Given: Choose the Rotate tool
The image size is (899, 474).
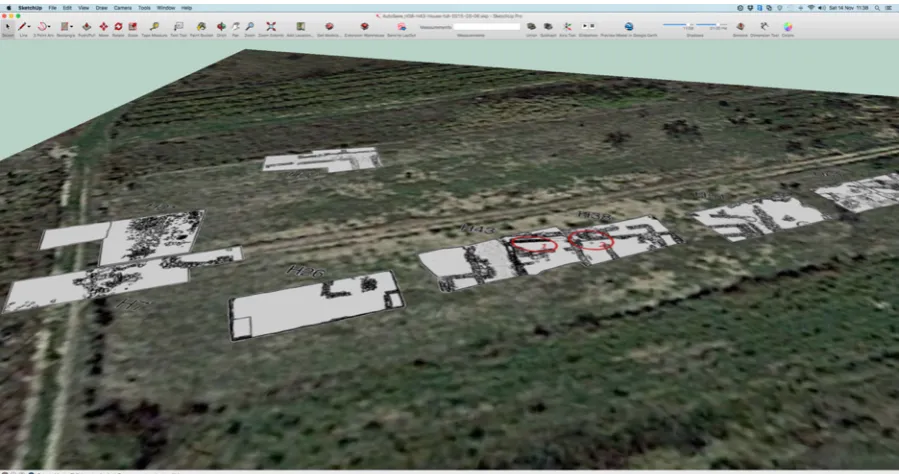Looking at the screenshot, I should click(x=118, y=26).
